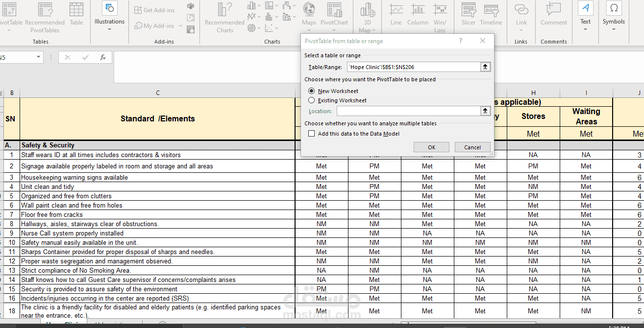Add a Comment from the ribbon

click(x=553, y=10)
